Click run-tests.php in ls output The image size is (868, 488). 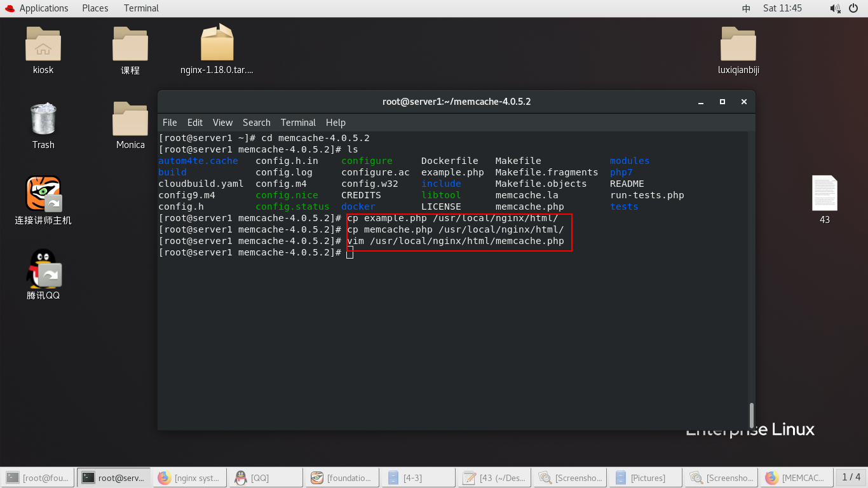pyautogui.click(x=647, y=195)
